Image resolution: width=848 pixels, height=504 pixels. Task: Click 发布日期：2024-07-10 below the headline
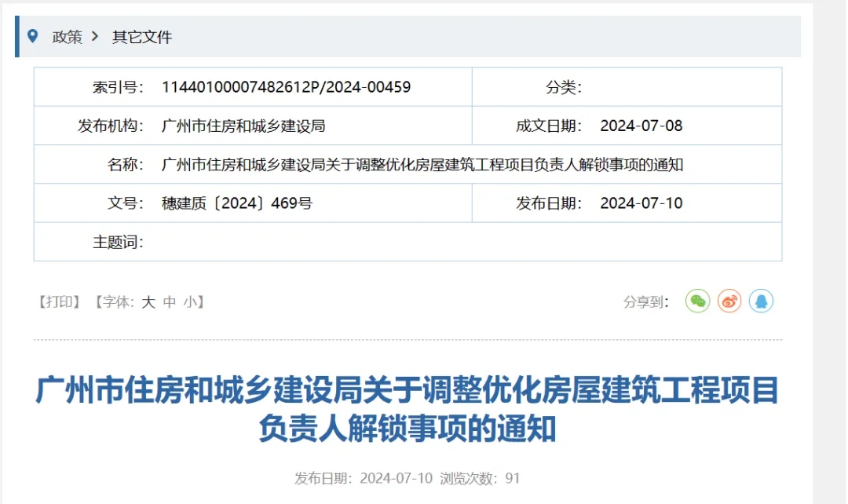(364, 478)
